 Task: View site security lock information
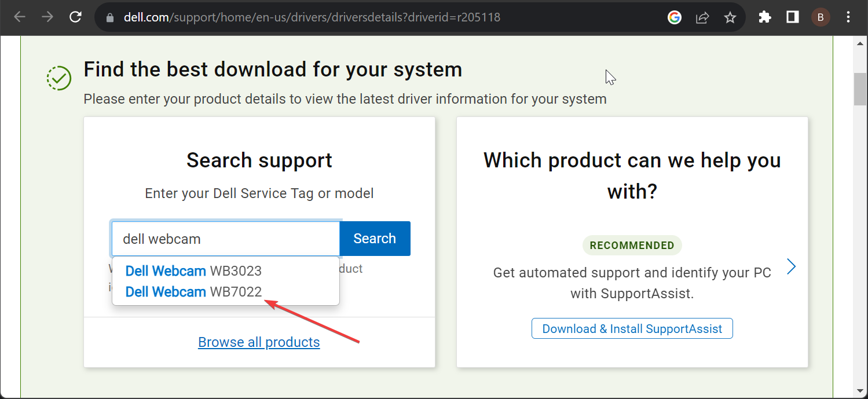pyautogui.click(x=110, y=17)
